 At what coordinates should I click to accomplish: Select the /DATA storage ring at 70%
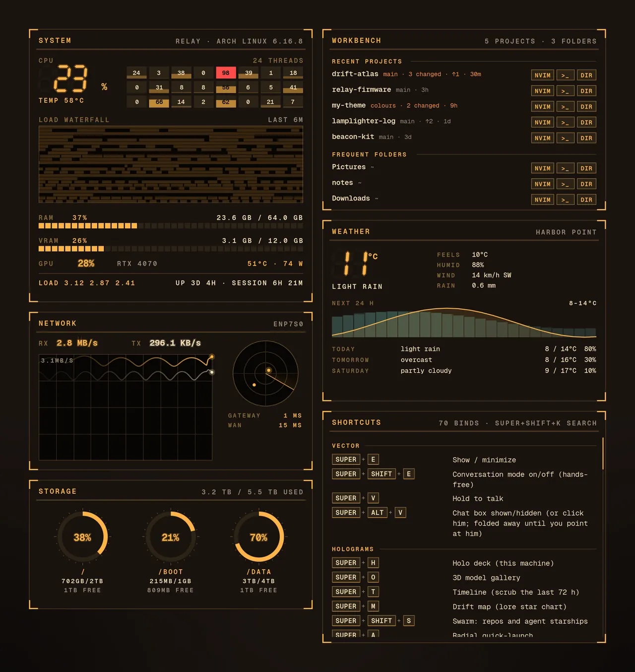pyautogui.click(x=258, y=537)
